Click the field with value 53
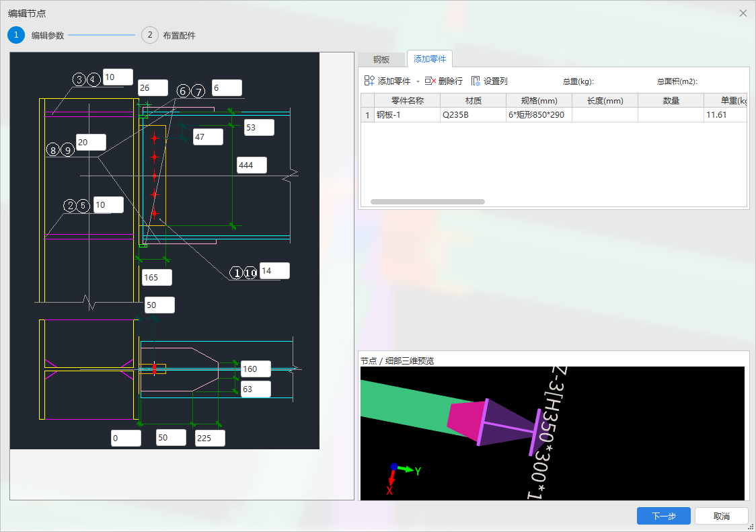 (x=259, y=127)
